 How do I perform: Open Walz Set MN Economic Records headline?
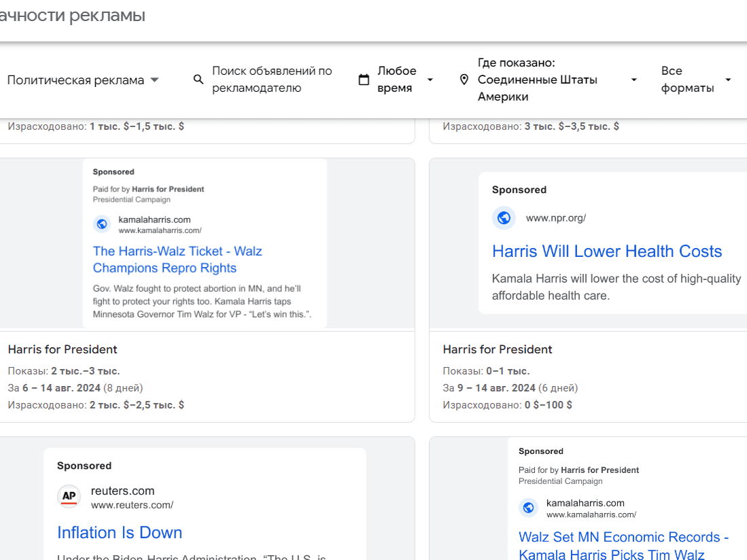[x=623, y=545]
